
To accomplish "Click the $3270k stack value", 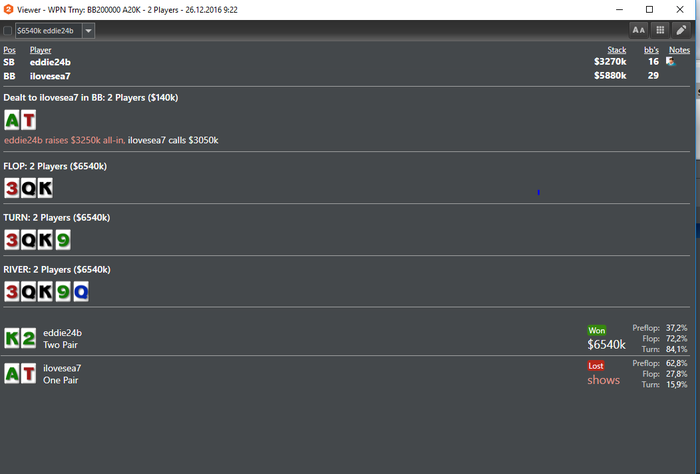I will point(610,62).
